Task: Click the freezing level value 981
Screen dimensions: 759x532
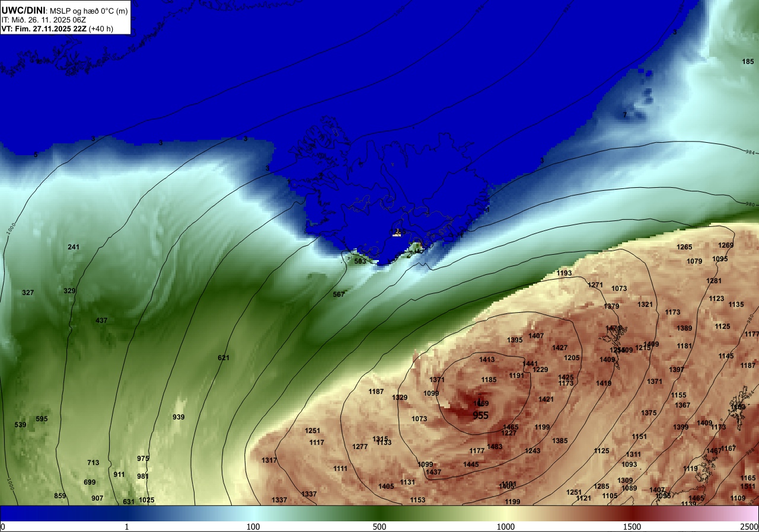Action: click(143, 476)
